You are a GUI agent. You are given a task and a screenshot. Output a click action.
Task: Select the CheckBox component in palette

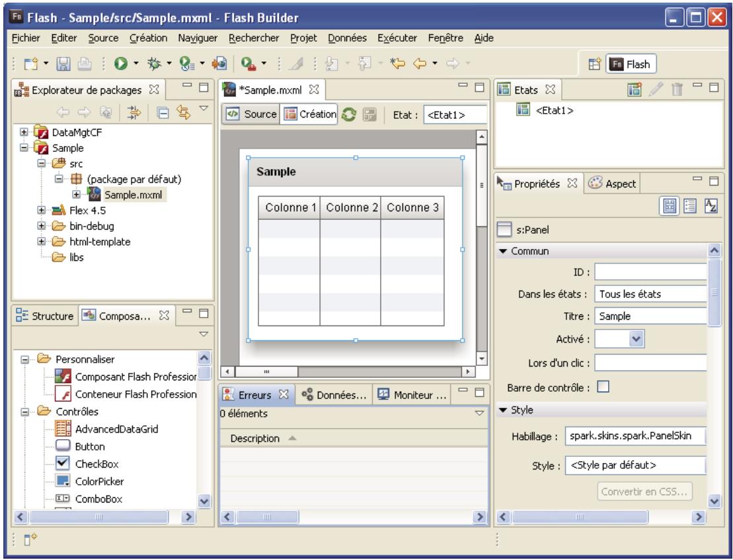[96, 464]
